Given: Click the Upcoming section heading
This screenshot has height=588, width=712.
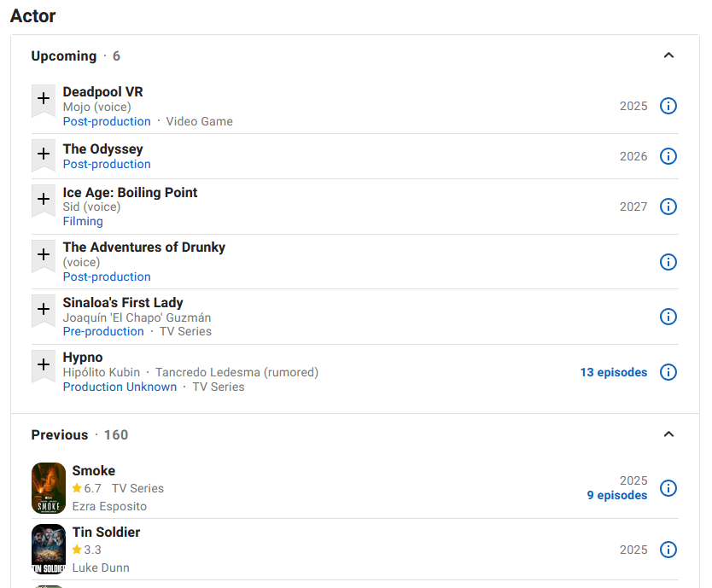Looking at the screenshot, I should (x=64, y=55).
